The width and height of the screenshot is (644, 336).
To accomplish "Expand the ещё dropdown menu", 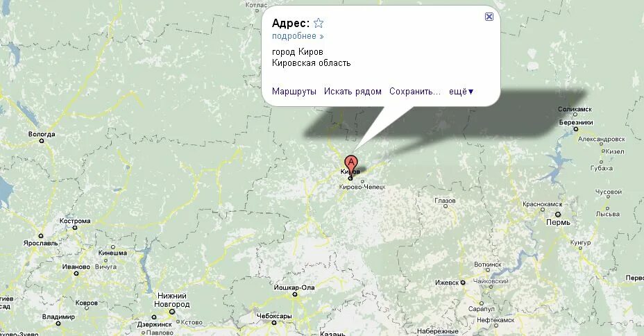I will pyautogui.click(x=461, y=91).
